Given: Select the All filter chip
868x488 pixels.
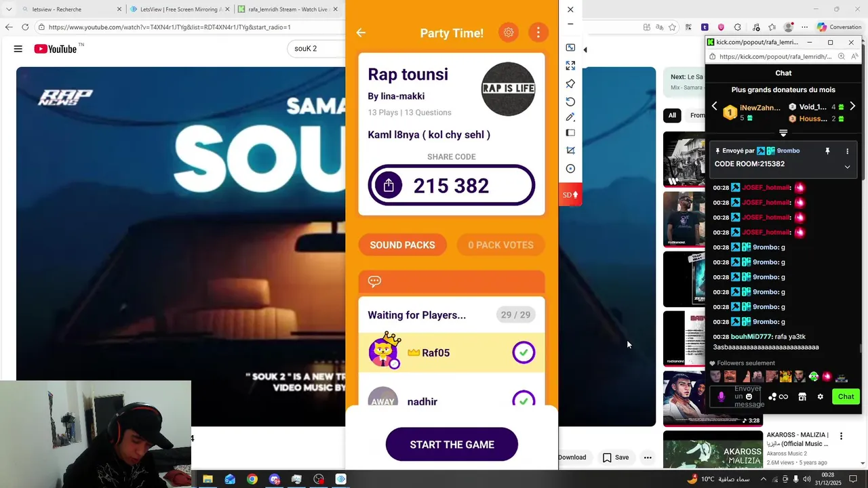Looking at the screenshot, I should point(672,115).
